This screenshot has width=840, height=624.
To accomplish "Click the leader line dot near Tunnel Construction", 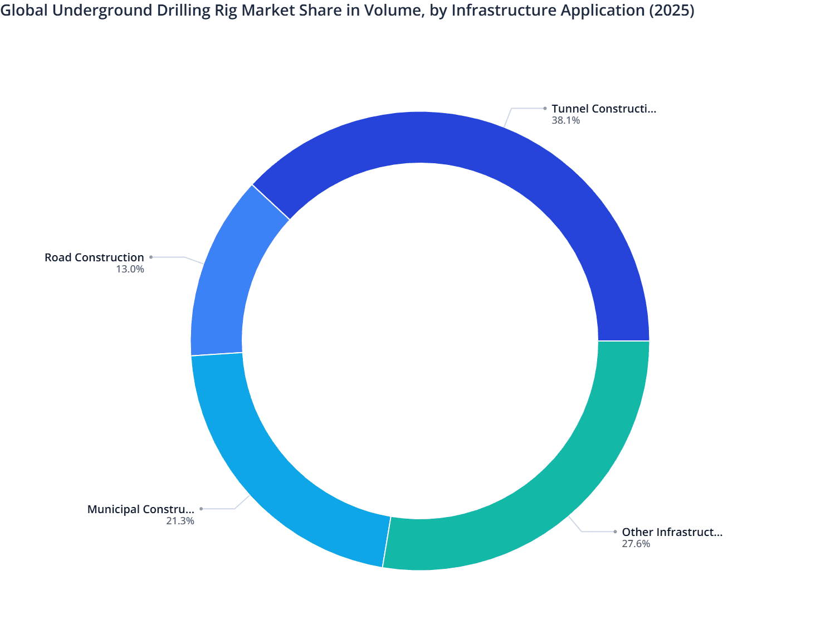I will (x=544, y=108).
